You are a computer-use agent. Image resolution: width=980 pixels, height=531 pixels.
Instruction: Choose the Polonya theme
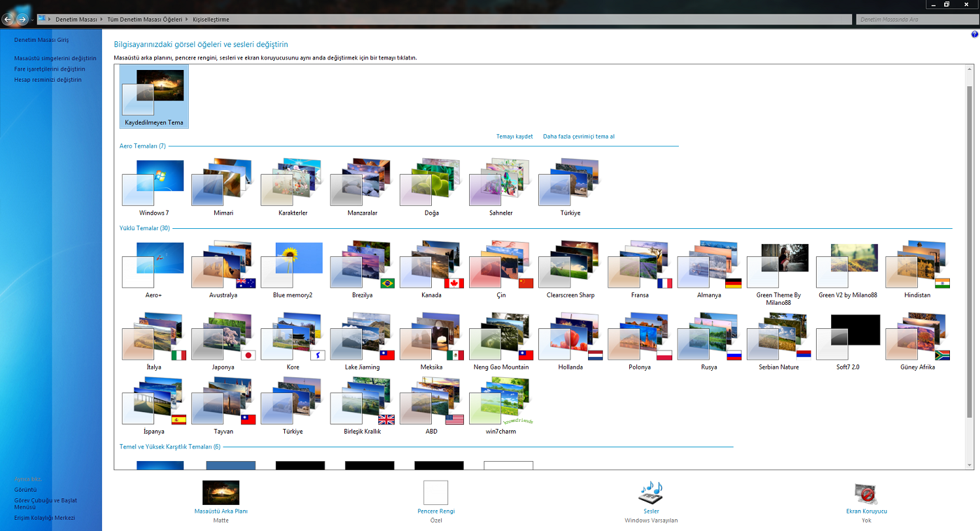pos(640,342)
